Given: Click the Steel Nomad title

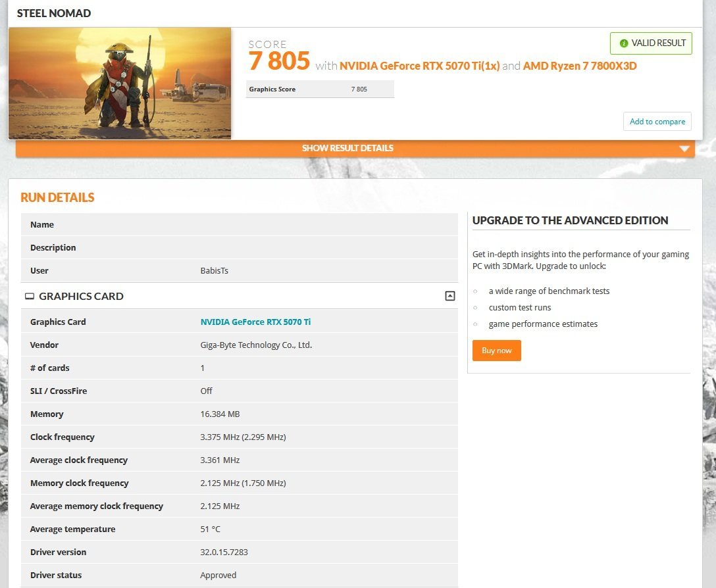Looking at the screenshot, I should tap(54, 13).
